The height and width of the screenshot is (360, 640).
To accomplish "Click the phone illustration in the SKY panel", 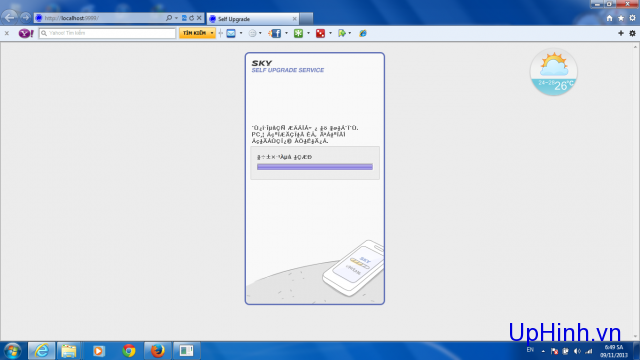I will (x=353, y=268).
